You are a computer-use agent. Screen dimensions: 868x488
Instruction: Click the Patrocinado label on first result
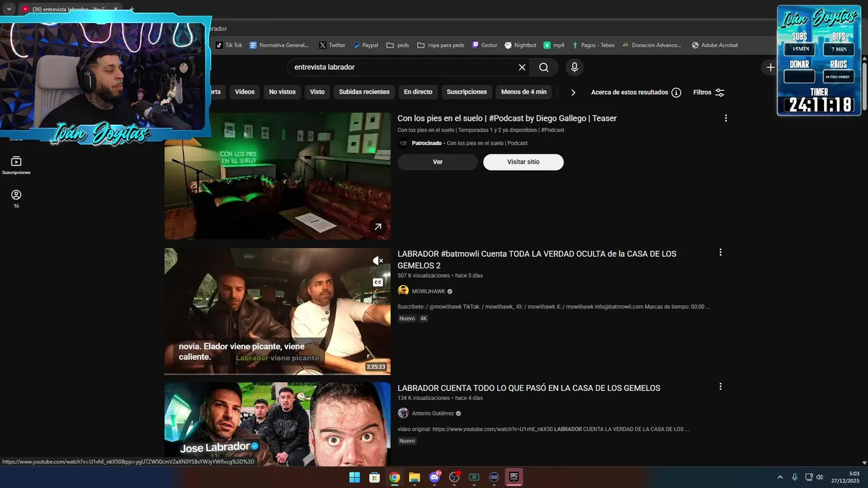click(426, 143)
